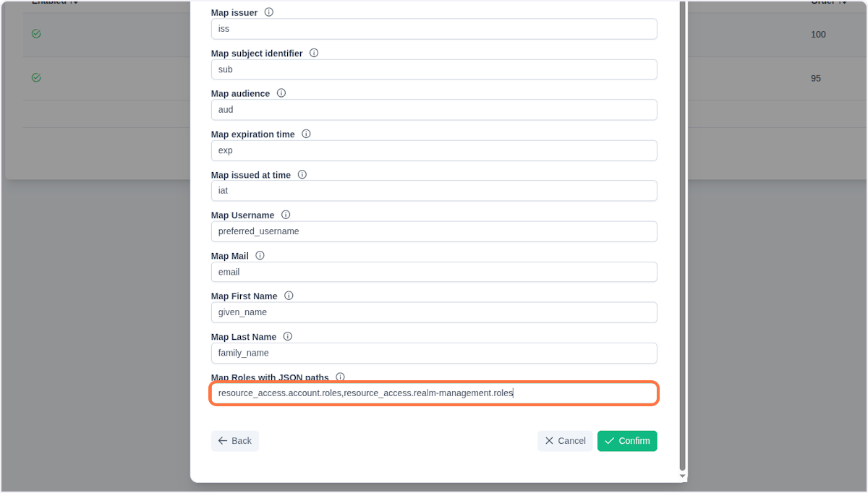Select the preferred_username input field

(x=434, y=231)
